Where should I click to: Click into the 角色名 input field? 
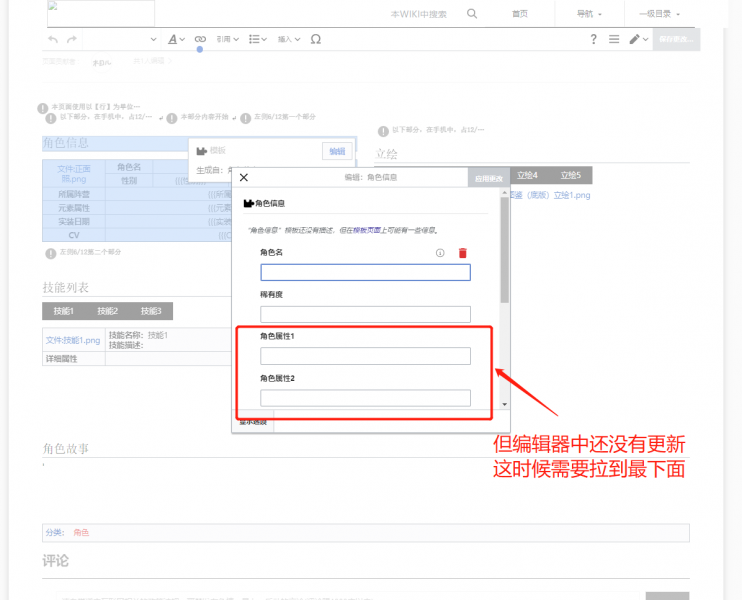365,272
